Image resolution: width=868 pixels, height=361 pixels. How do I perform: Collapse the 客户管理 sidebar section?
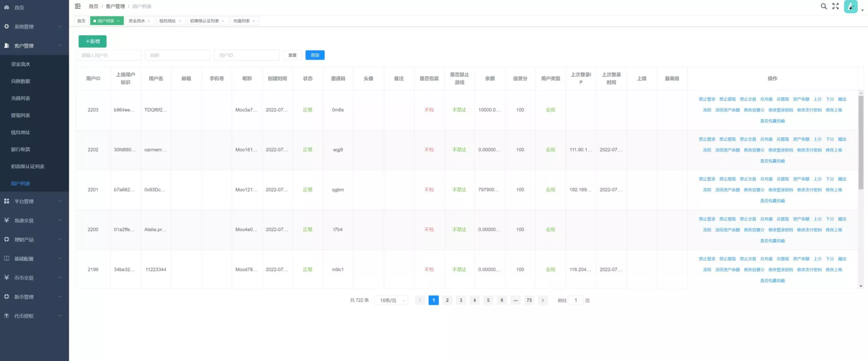pos(34,46)
